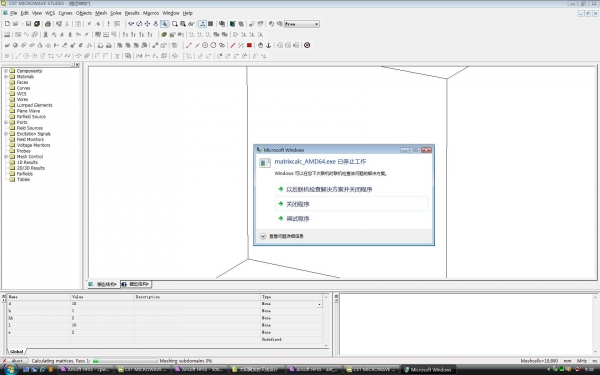Click the sphere shape creation icon

[x=15, y=45]
